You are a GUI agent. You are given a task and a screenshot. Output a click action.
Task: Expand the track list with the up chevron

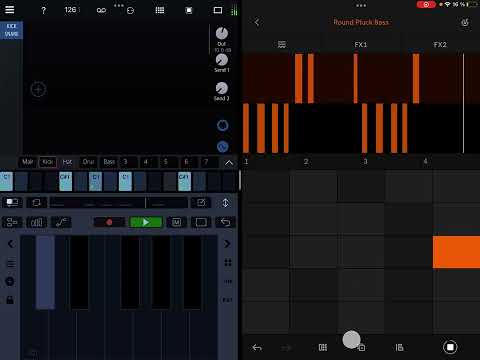(229, 163)
